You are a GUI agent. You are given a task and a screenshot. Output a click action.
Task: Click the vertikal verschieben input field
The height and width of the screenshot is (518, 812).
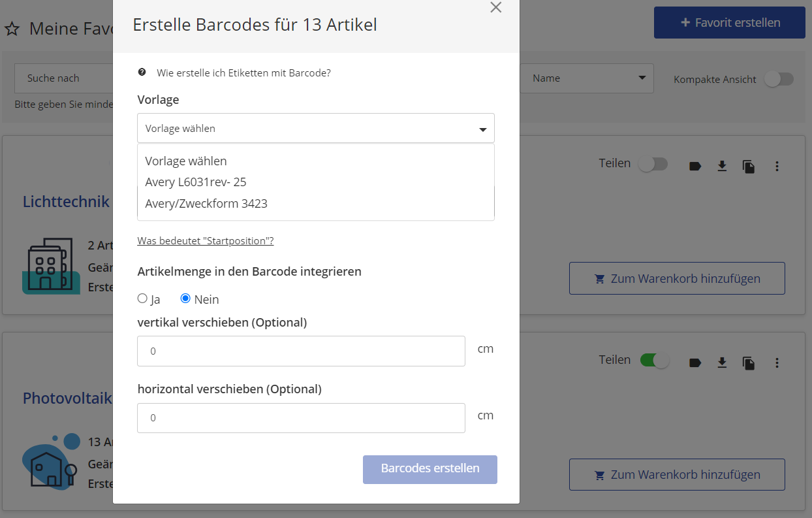[301, 351]
